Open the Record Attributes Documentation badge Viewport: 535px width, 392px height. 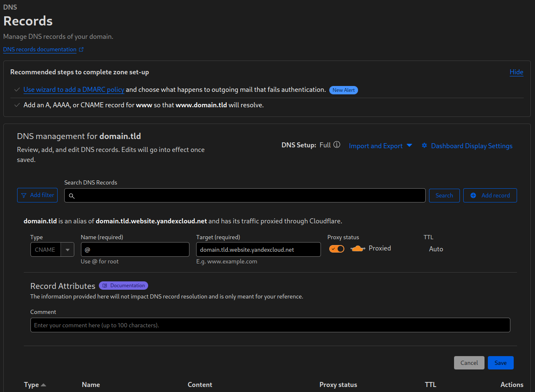click(124, 286)
